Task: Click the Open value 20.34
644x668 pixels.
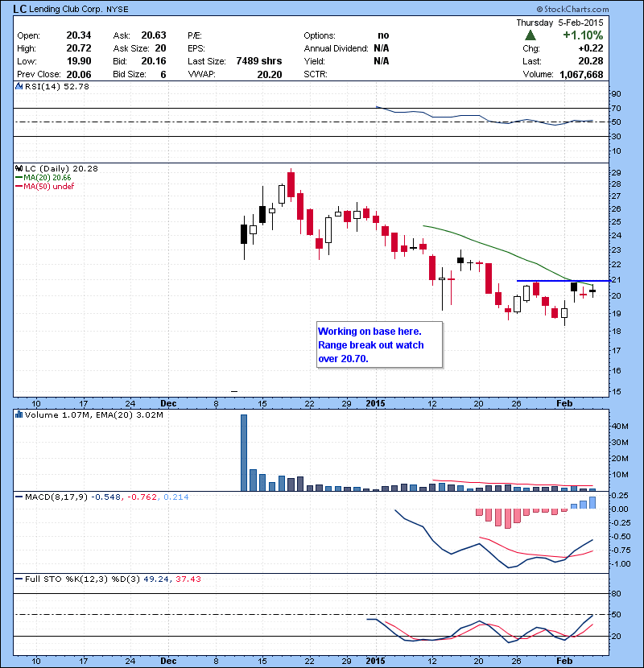Action: tap(79, 35)
